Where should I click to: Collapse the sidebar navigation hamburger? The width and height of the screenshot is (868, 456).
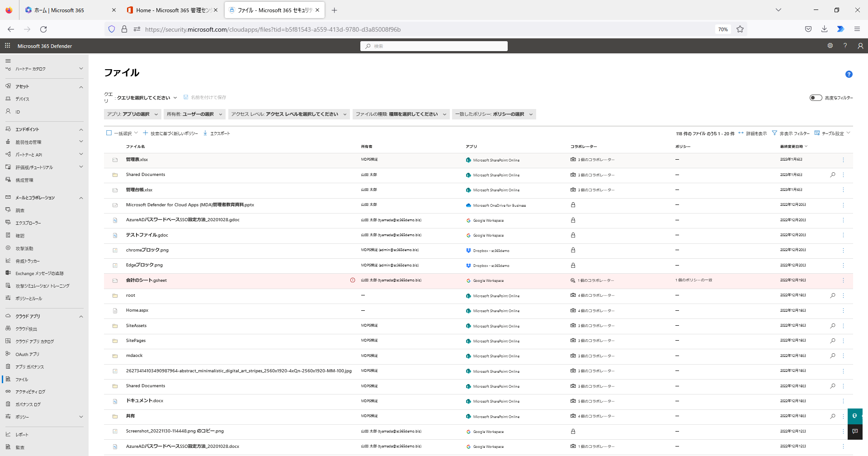click(x=8, y=61)
